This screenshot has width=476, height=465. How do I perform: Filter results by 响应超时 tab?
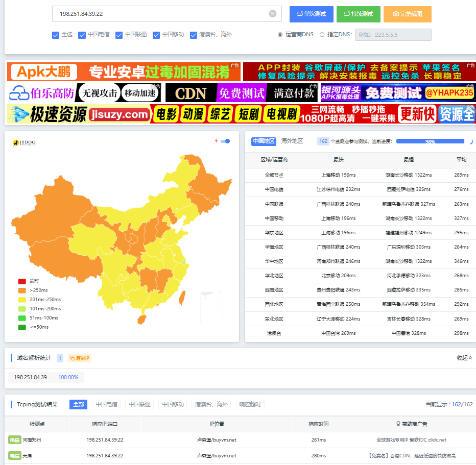pos(250,404)
